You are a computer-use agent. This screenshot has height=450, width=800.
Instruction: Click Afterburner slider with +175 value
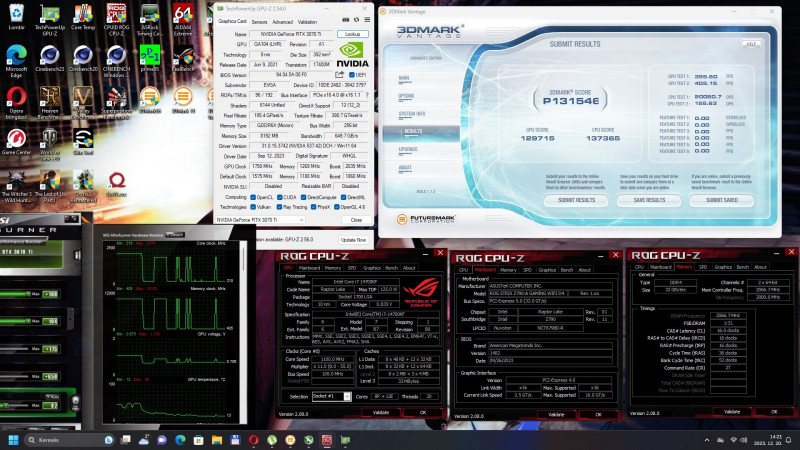[x=15, y=349]
